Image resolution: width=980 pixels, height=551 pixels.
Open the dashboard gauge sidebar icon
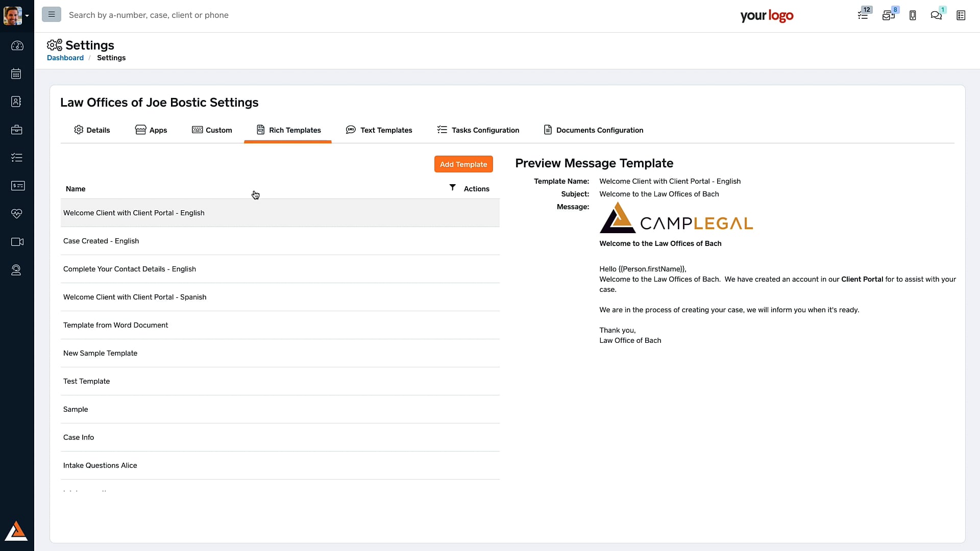pyautogui.click(x=17, y=46)
